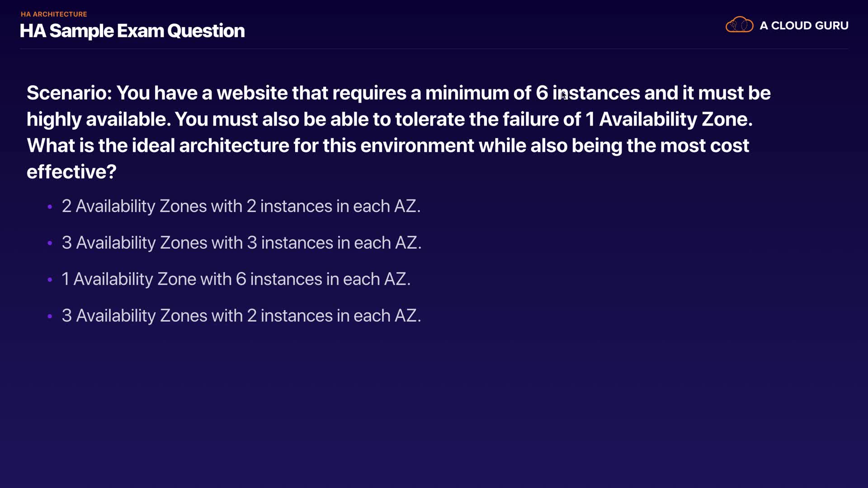Click the word "effective?" ending the question

71,172
